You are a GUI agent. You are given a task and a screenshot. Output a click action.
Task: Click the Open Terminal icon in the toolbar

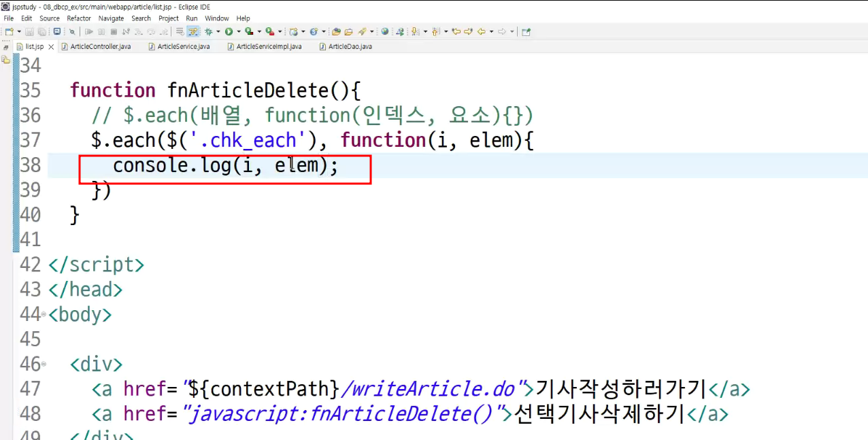tap(57, 31)
